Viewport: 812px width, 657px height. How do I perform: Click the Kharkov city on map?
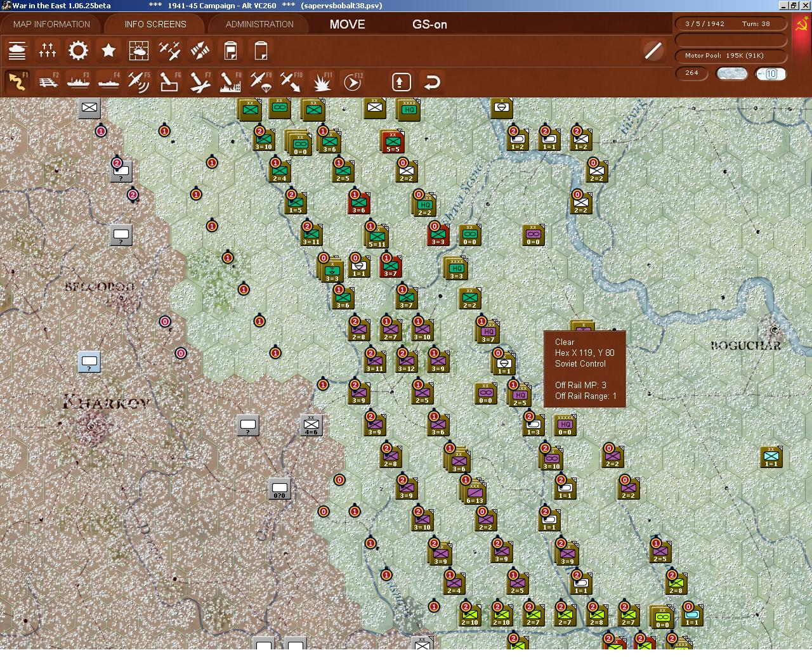(x=91, y=426)
